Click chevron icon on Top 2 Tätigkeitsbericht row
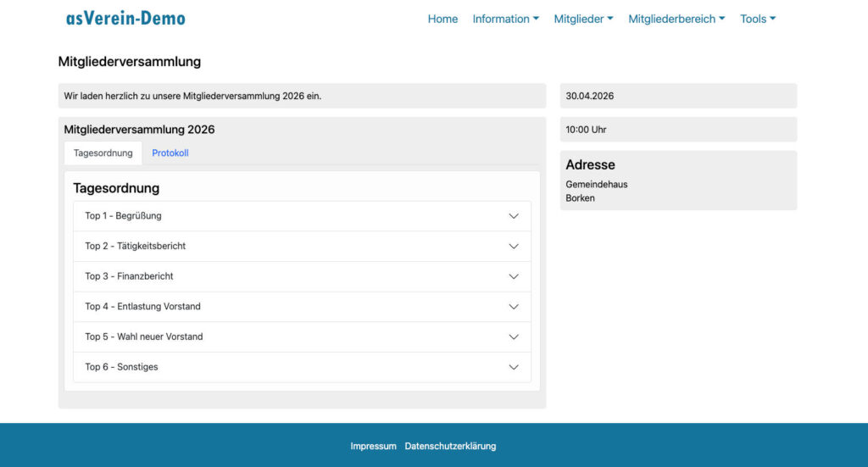 514,247
